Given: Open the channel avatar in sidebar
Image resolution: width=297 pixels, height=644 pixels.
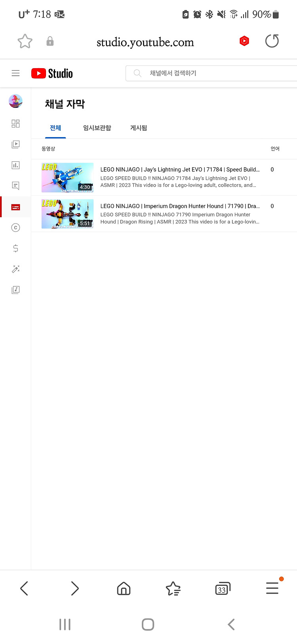Looking at the screenshot, I should (x=15, y=101).
